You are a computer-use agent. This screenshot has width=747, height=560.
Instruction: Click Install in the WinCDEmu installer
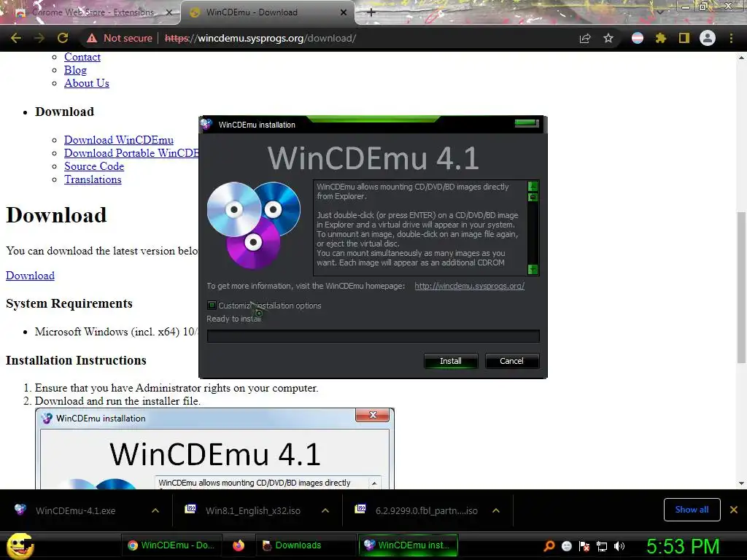tap(451, 361)
